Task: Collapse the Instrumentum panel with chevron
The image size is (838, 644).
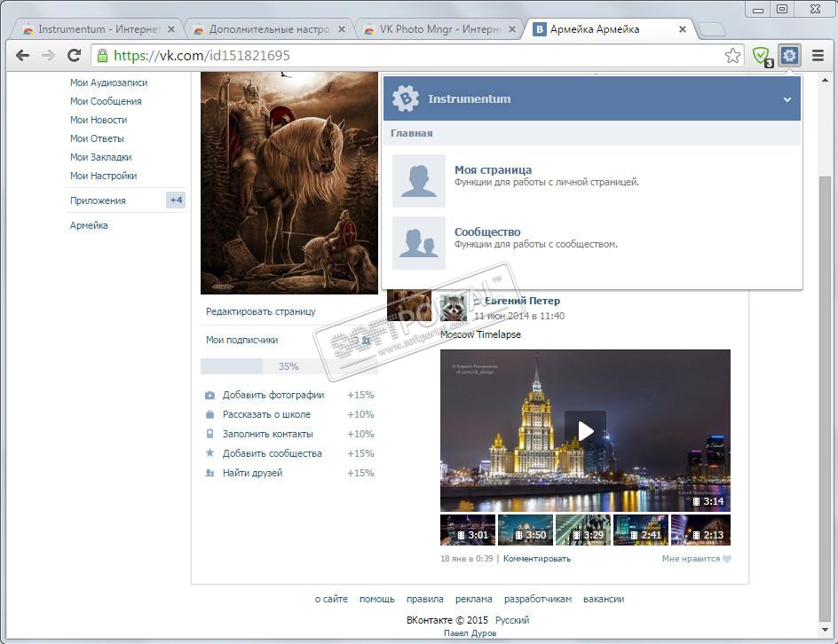Action: tap(787, 99)
